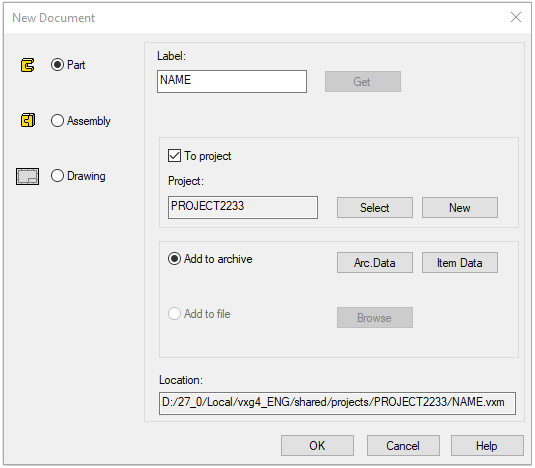Confirm the new document with OK
The width and height of the screenshot is (535, 468).
317,445
